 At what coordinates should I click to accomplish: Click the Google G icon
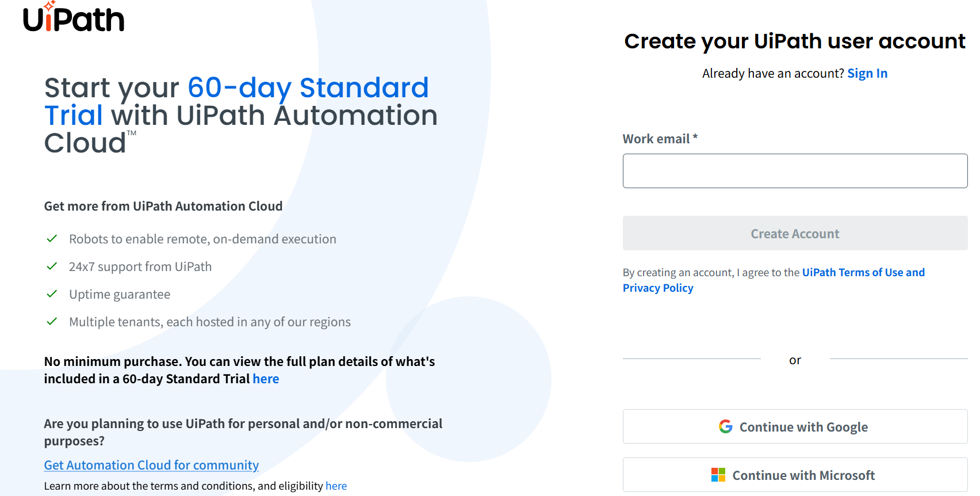point(725,426)
